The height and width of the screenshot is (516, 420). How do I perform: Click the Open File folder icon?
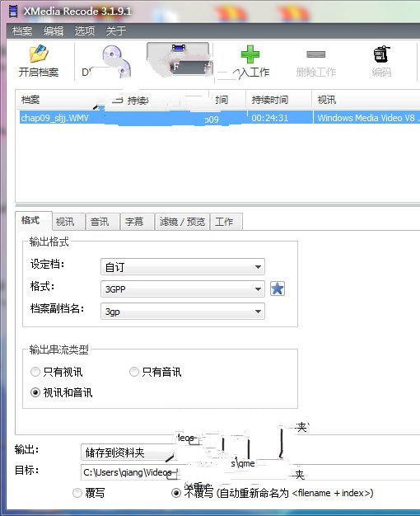click(x=39, y=54)
